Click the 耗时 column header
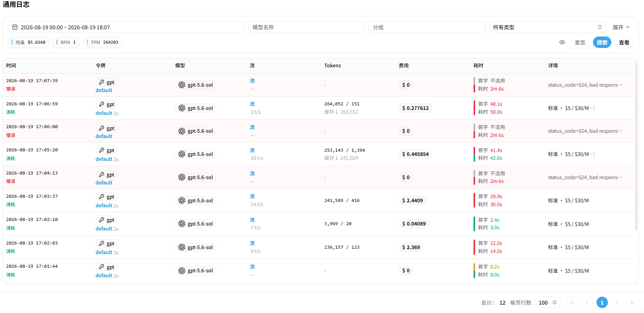 (x=478, y=65)
